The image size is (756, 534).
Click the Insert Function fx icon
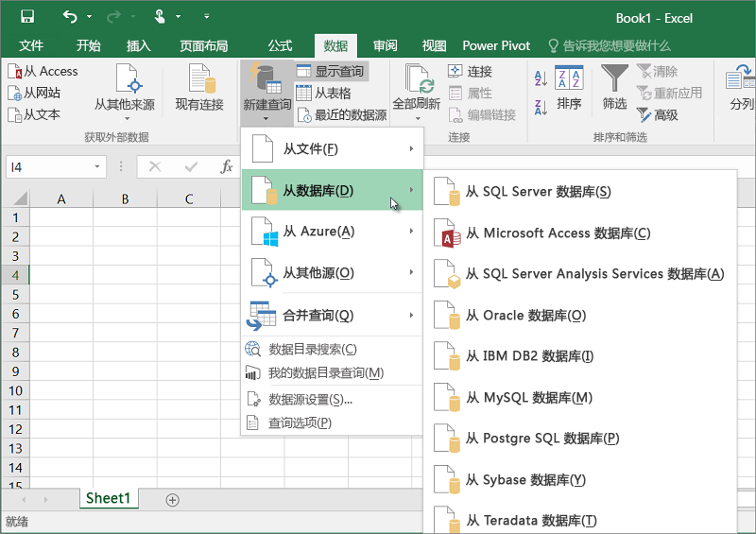[227, 167]
